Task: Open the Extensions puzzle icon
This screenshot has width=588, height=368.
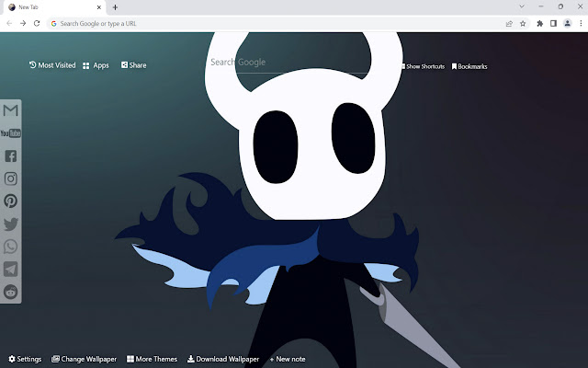Action: pyautogui.click(x=539, y=24)
